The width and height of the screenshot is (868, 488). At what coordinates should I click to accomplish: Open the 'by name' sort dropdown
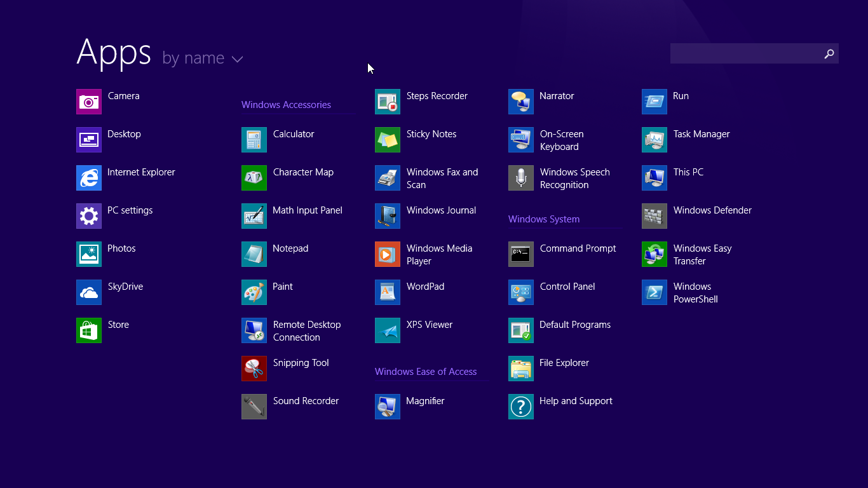tap(203, 58)
